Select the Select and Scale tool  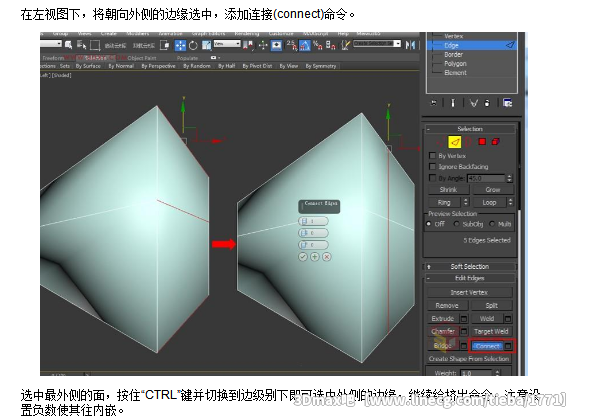coord(206,46)
